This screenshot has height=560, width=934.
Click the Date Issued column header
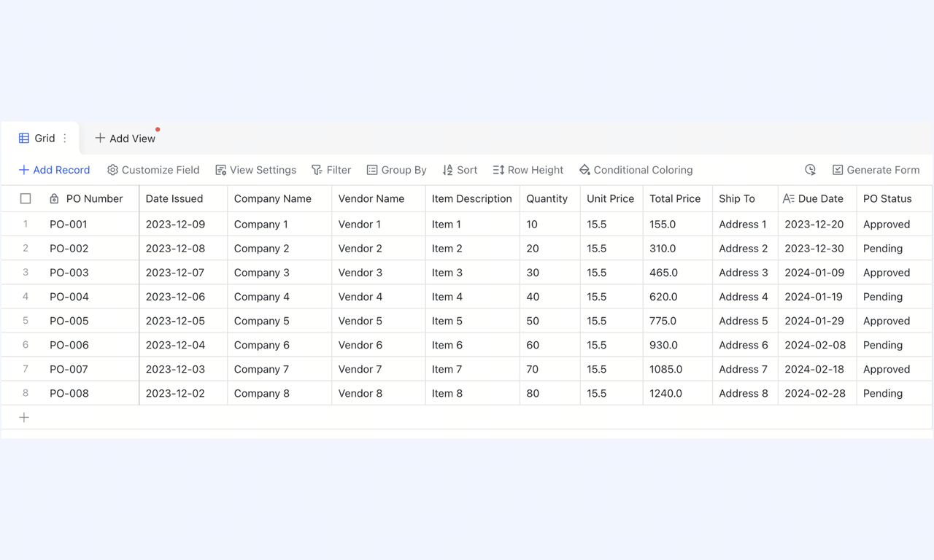click(x=183, y=198)
